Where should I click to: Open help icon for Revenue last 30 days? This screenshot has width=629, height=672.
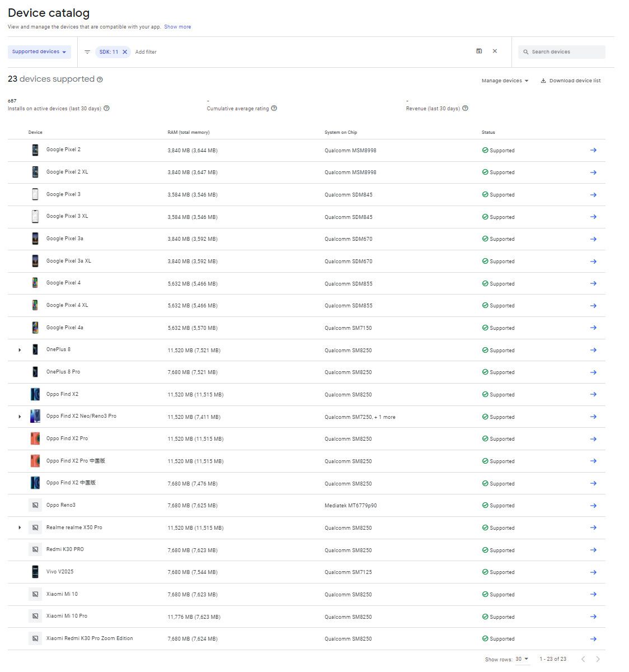coord(465,108)
